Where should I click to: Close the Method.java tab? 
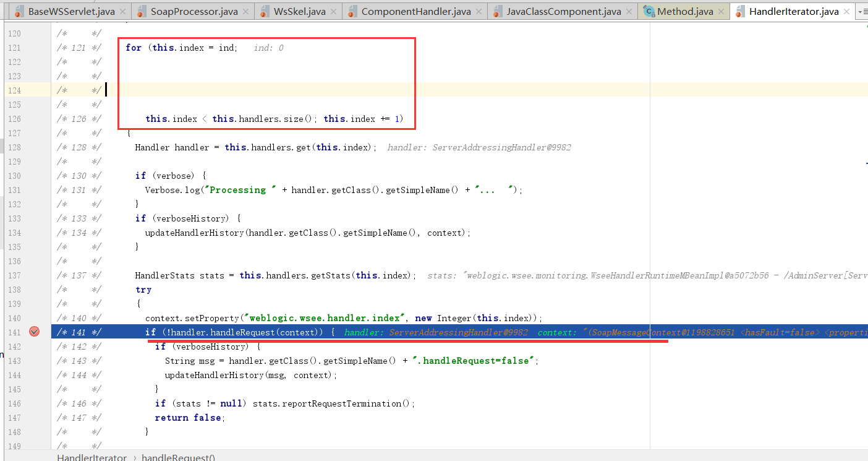coord(721,11)
